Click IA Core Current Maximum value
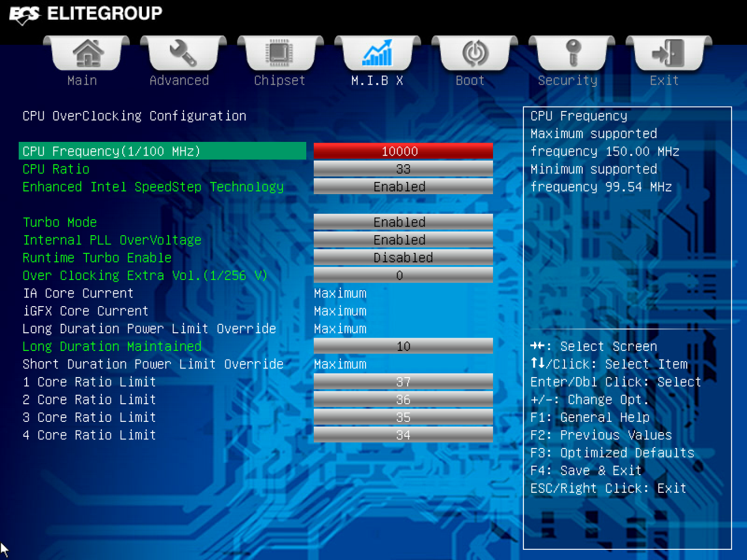747x560 pixels. [340, 293]
